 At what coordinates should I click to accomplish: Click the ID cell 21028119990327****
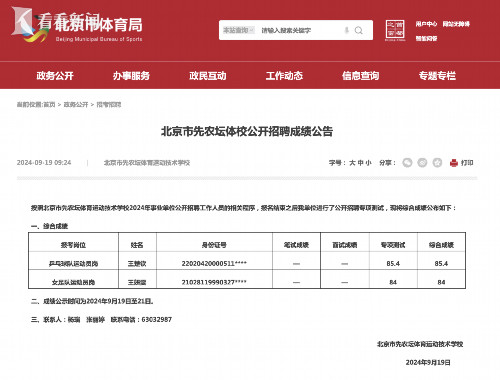click(x=214, y=282)
